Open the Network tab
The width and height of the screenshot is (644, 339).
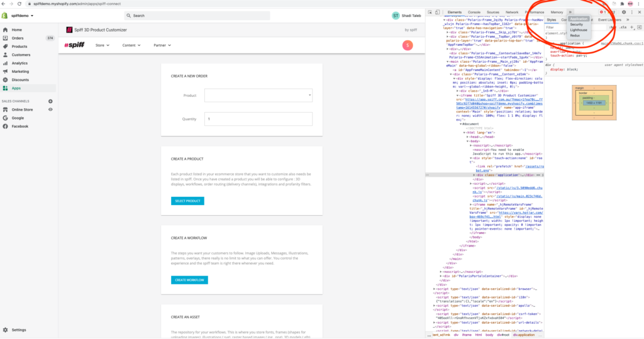pyautogui.click(x=512, y=13)
